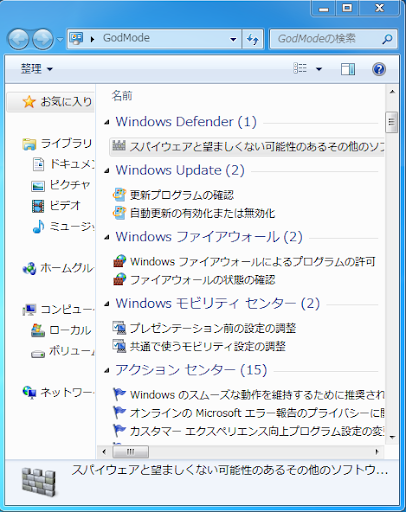The image size is (406, 512).
Task: Collapse the Windows モビリティ センター group
Action: pos(107,304)
